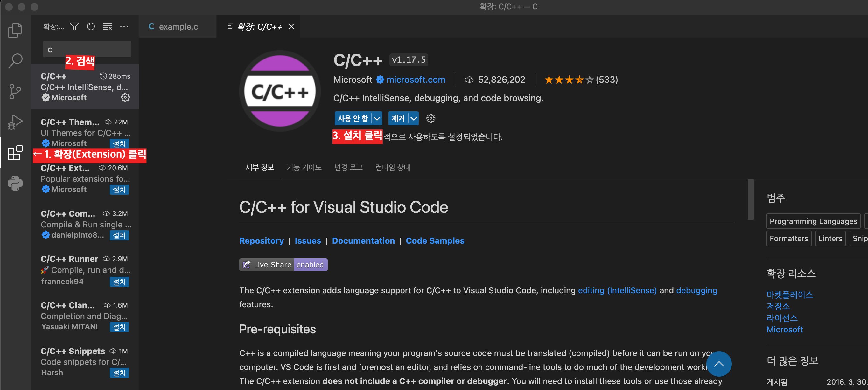Expand the 사용 안 함 dropdown arrow
Viewport: 868px width, 390px height.
pos(377,119)
